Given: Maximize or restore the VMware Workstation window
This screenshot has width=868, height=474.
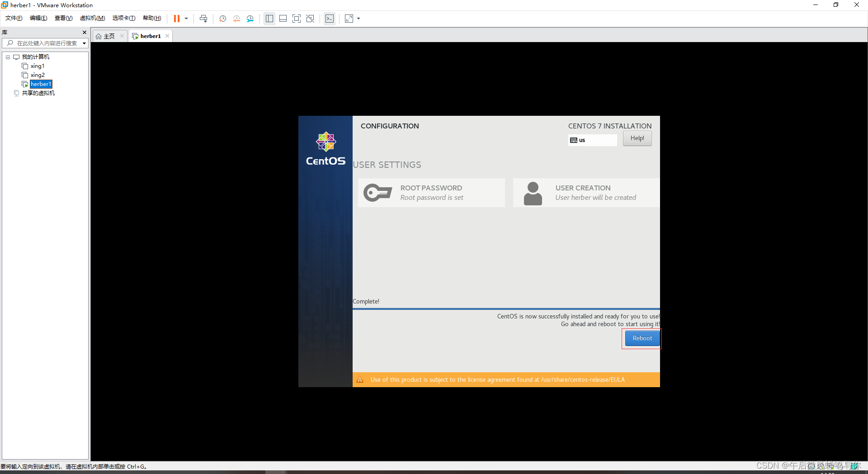Looking at the screenshot, I should (x=836, y=5).
